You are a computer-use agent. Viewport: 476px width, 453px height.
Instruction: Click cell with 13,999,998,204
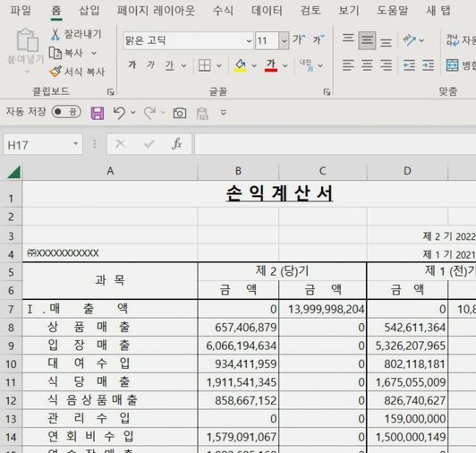(x=323, y=309)
